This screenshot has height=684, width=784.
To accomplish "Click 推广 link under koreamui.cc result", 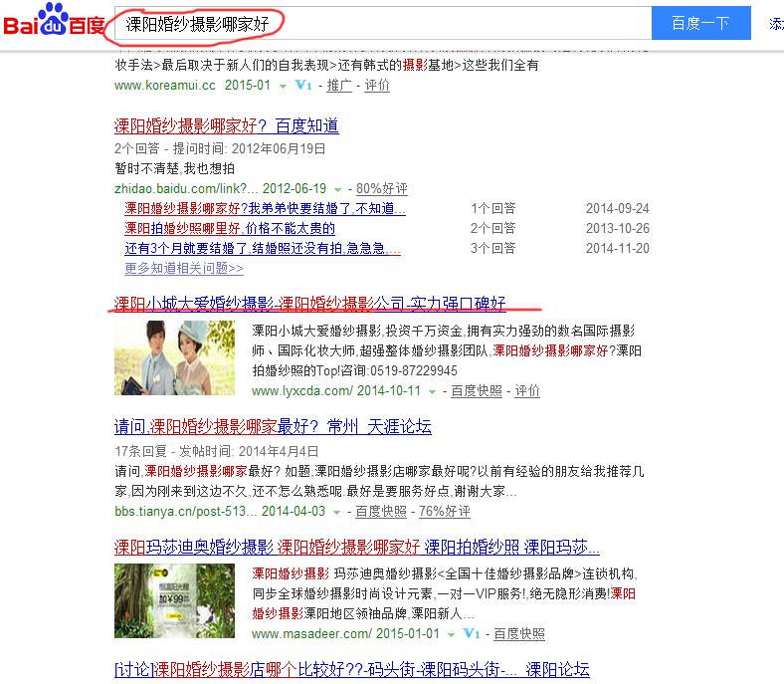I will [x=338, y=86].
